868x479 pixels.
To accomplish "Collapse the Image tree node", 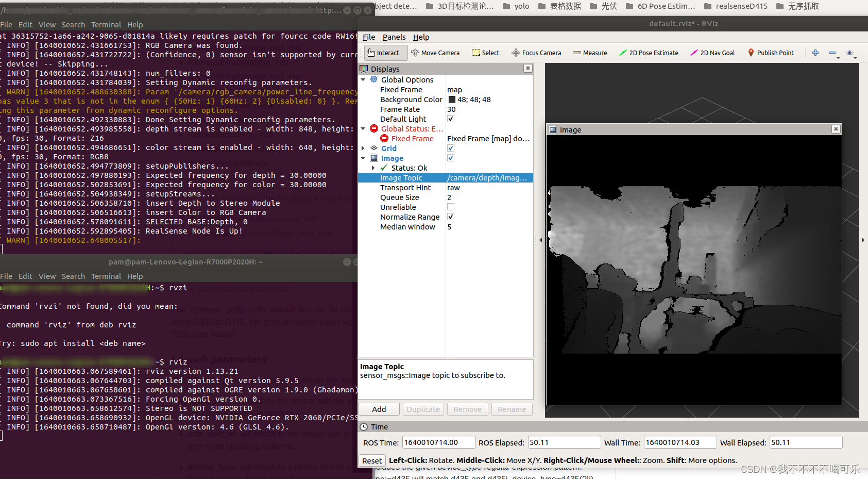I will coord(363,158).
